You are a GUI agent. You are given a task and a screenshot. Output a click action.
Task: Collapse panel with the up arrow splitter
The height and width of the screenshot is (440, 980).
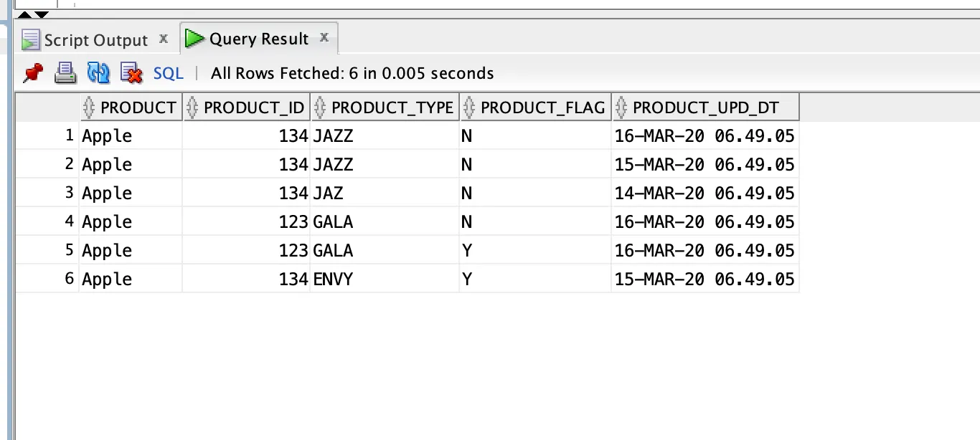pyautogui.click(x=24, y=14)
